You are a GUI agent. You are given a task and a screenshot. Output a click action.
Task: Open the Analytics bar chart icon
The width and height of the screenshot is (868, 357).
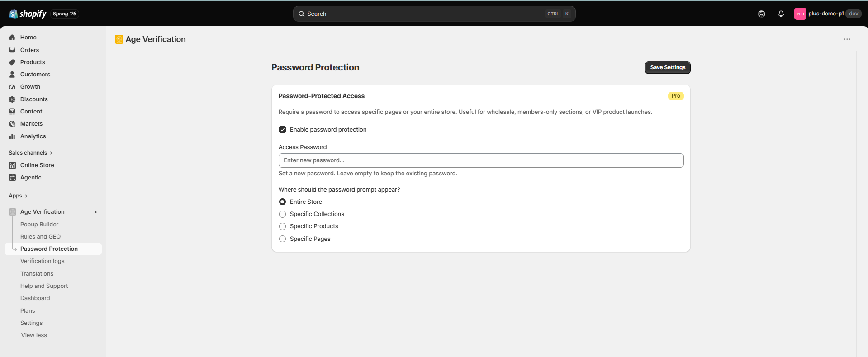click(12, 136)
